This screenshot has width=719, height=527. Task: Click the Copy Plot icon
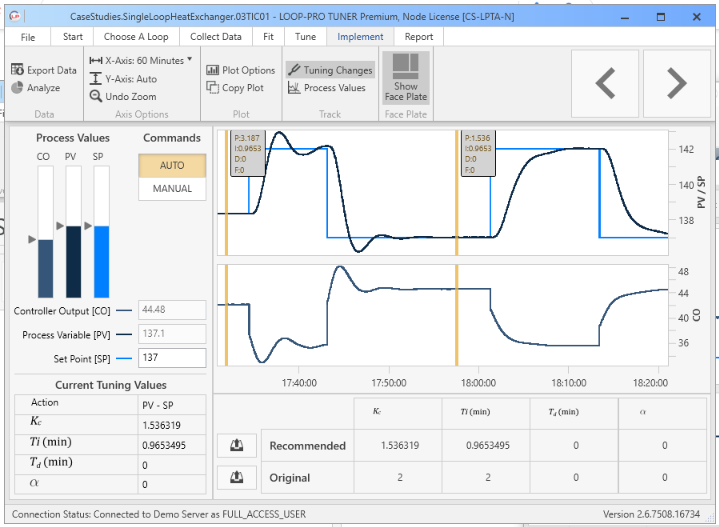213,88
